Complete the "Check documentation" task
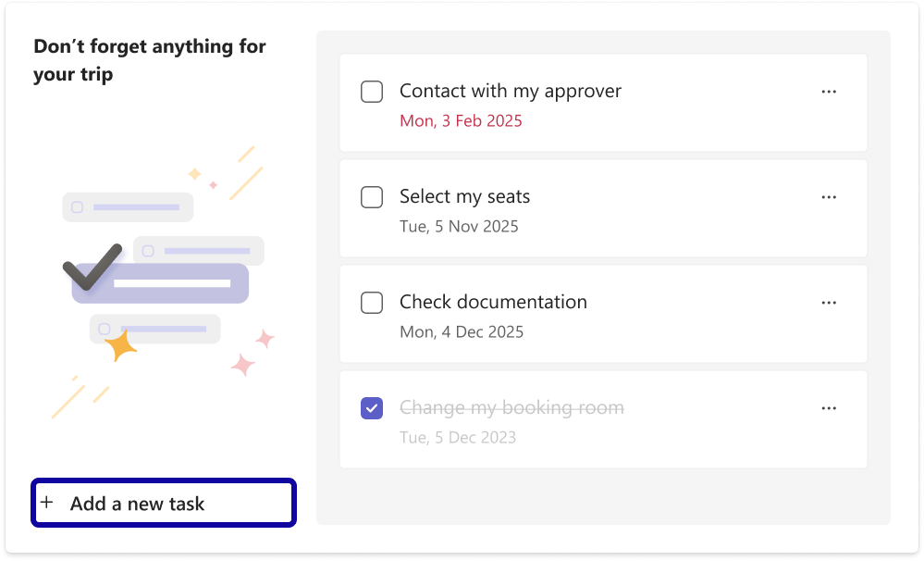Image resolution: width=924 pixels, height=561 pixels. pos(371,302)
